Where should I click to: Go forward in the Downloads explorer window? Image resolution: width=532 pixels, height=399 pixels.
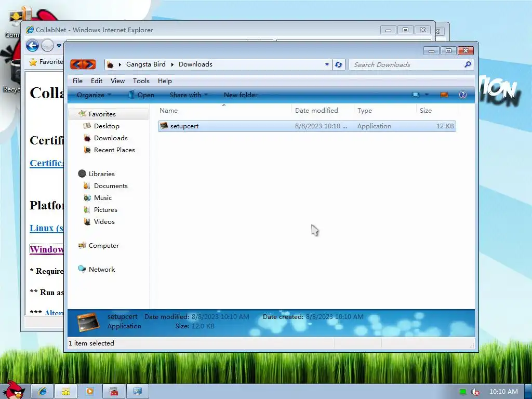[89, 64]
